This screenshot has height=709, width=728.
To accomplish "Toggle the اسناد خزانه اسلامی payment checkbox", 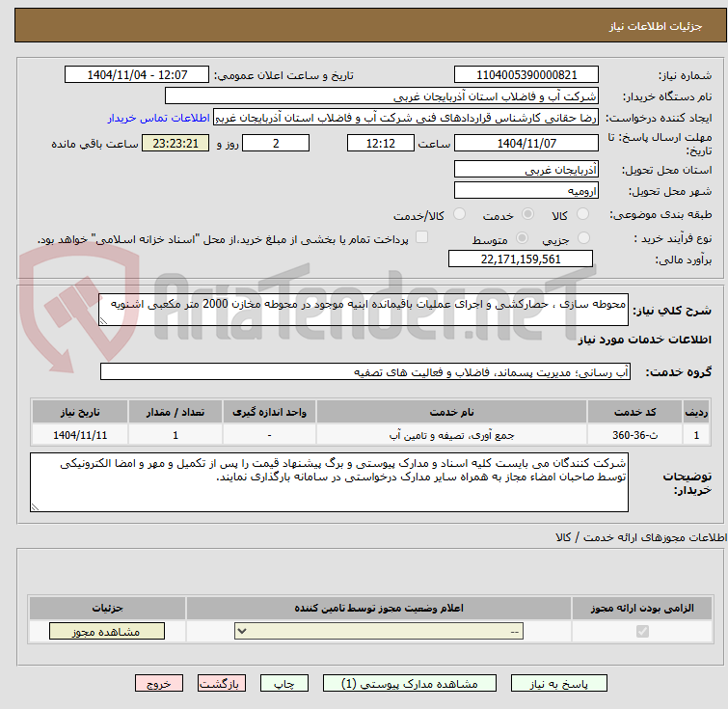I will click(x=421, y=237).
